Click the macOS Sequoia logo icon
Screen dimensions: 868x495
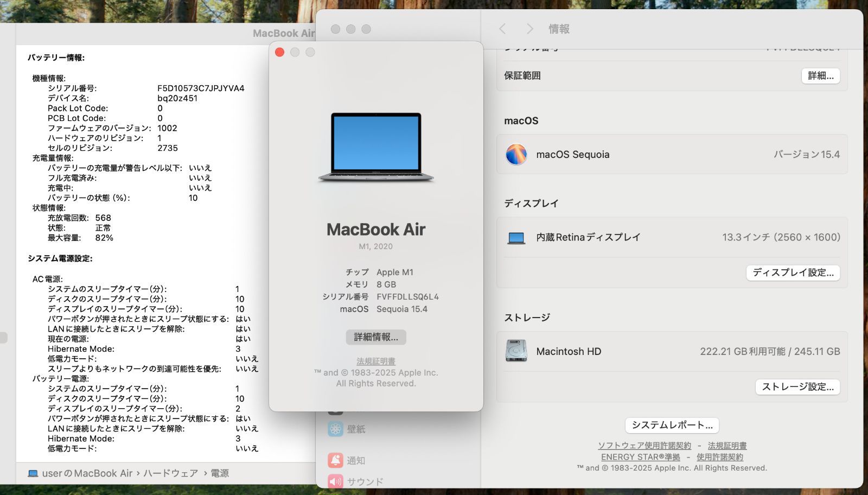tap(516, 154)
